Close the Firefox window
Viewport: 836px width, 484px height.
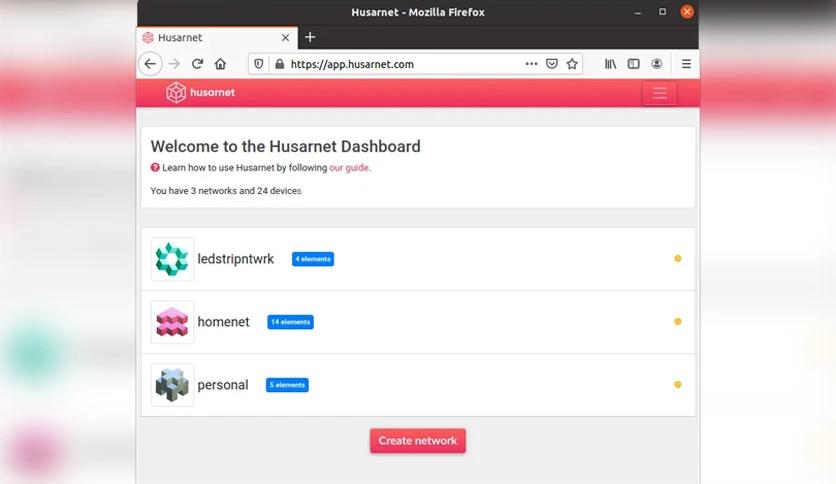click(687, 12)
